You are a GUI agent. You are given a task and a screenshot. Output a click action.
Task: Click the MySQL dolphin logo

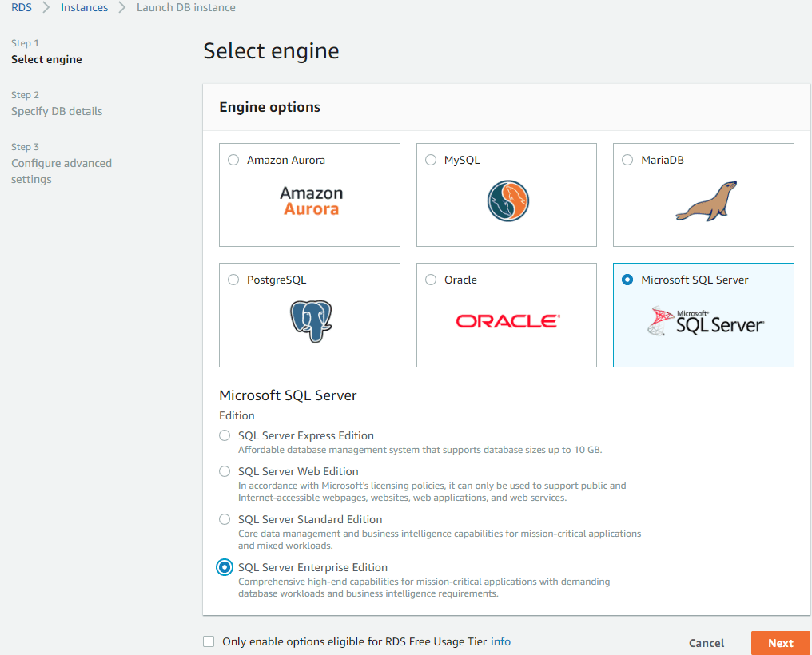[508, 200]
